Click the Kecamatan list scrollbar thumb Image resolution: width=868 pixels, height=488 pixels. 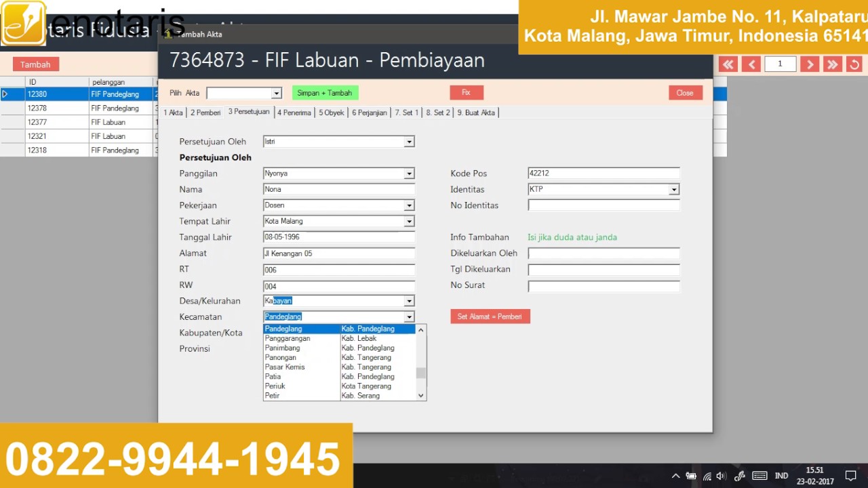(421, 373)
